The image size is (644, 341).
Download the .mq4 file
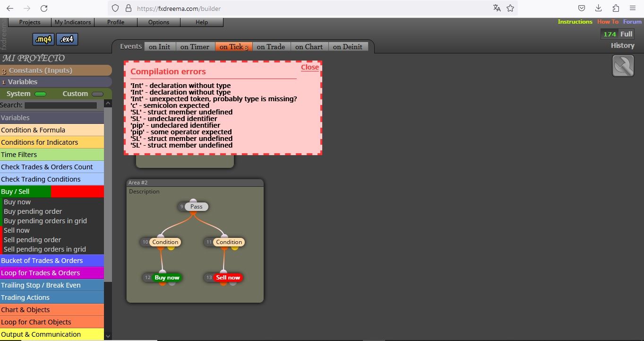pyautogui.click(x=43, y=39)
